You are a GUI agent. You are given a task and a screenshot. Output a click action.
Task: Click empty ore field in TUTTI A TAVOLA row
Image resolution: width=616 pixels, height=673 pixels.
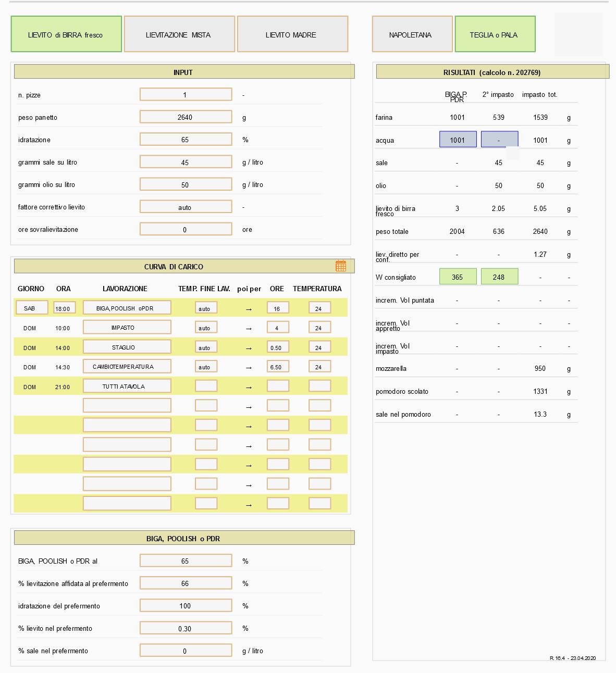tap(278, 386)
